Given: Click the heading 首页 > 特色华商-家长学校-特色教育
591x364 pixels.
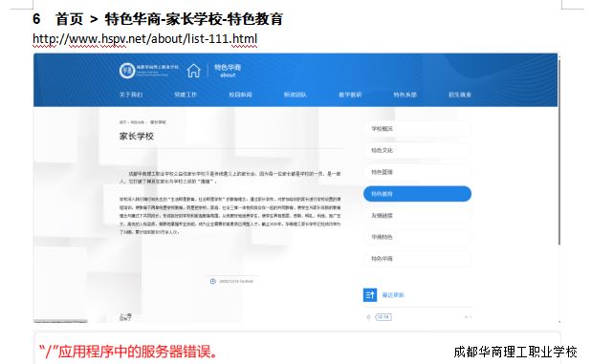Looking at the screenshot, I should click(158, 19).
